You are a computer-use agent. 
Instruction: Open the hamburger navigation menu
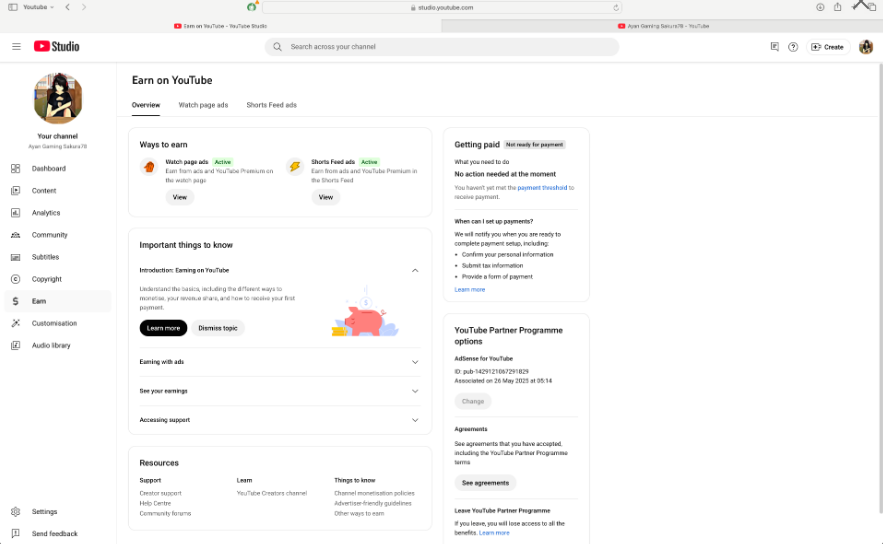pyautogui.click(x=16, y=47)
